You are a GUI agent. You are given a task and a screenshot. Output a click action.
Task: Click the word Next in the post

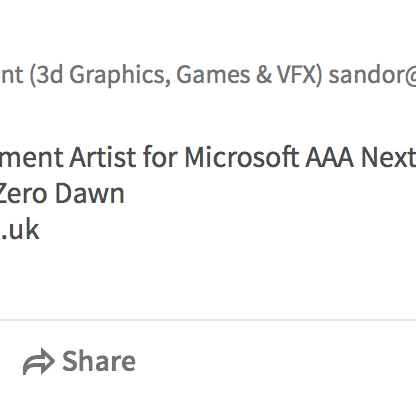click(389, 157)
